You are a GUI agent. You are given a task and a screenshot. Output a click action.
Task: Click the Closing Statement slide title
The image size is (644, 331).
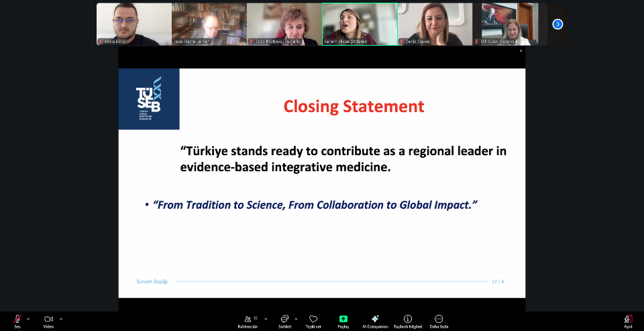(x=354, y=106)
